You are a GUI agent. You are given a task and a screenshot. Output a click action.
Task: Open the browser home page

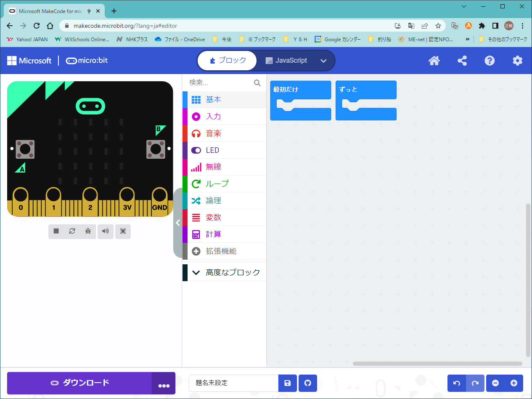tap(50, 26)
